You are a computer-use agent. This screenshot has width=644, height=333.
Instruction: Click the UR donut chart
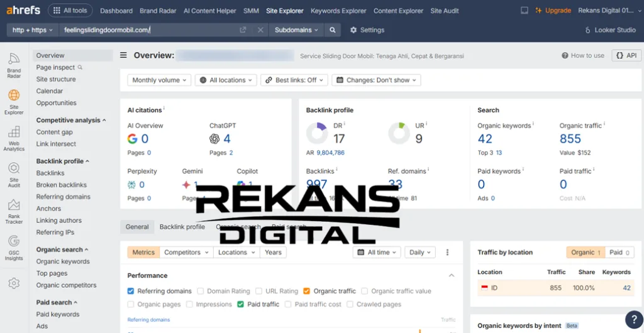point(399,133)
